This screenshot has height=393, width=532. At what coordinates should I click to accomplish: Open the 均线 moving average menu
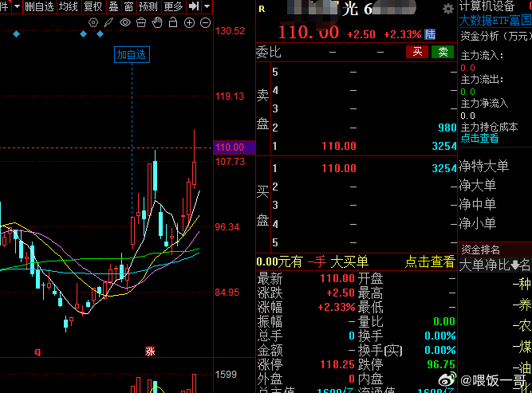click(x=69, y=6)
